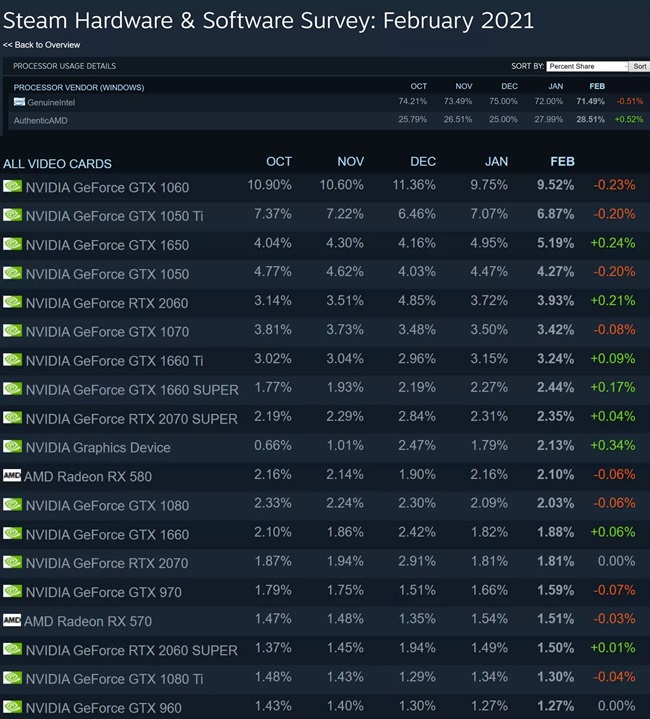Click the 1.59% February value for GTX 970
Image resolution: width=650 pixels, height=719 pixels.
(x=555, y=590)
